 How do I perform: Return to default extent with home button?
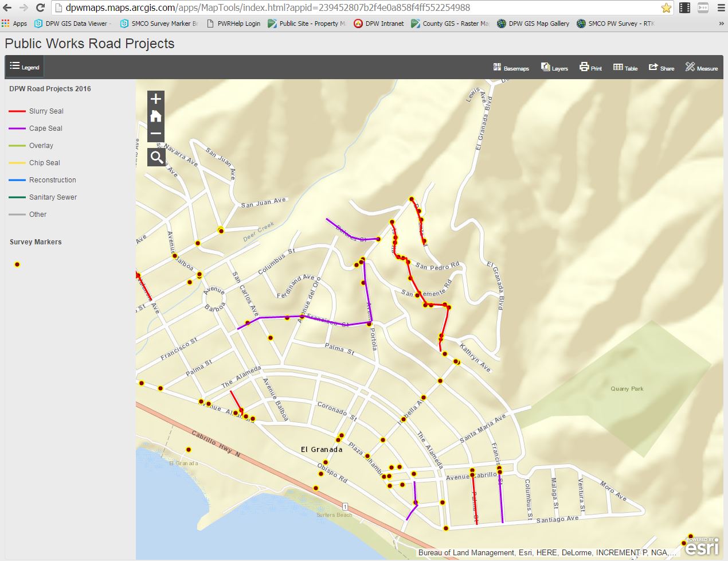[155, 116]
